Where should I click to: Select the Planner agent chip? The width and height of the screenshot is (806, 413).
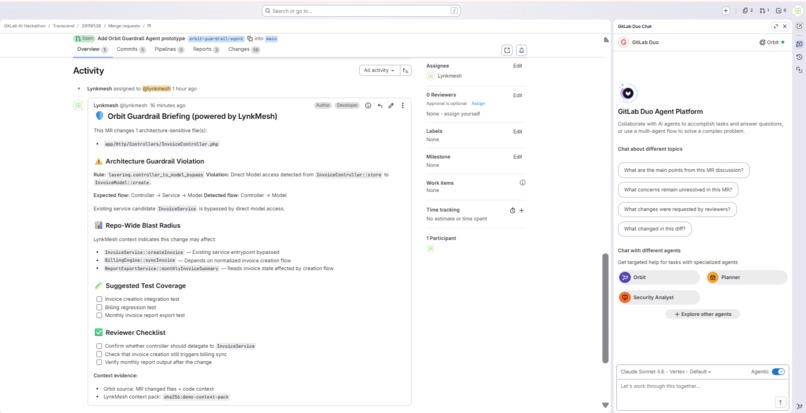pos(746,277)
